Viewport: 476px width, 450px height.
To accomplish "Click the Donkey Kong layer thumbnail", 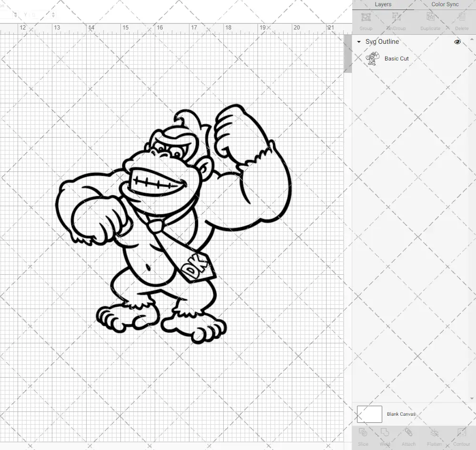I will pos(373,58).
